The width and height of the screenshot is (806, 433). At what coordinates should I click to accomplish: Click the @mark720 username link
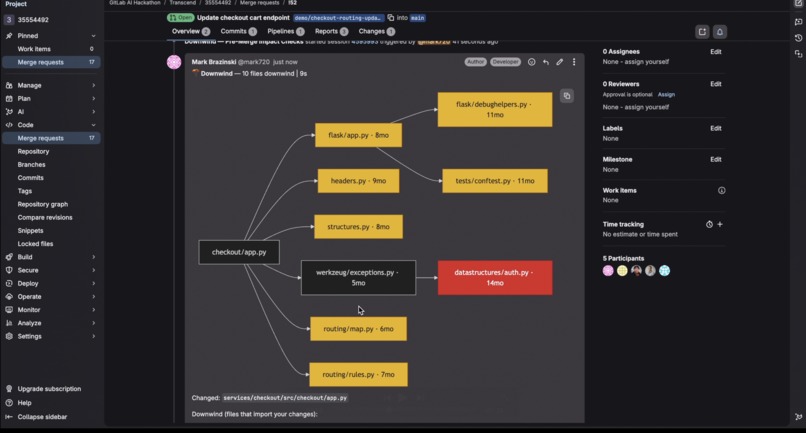click(x=253, y=62)
